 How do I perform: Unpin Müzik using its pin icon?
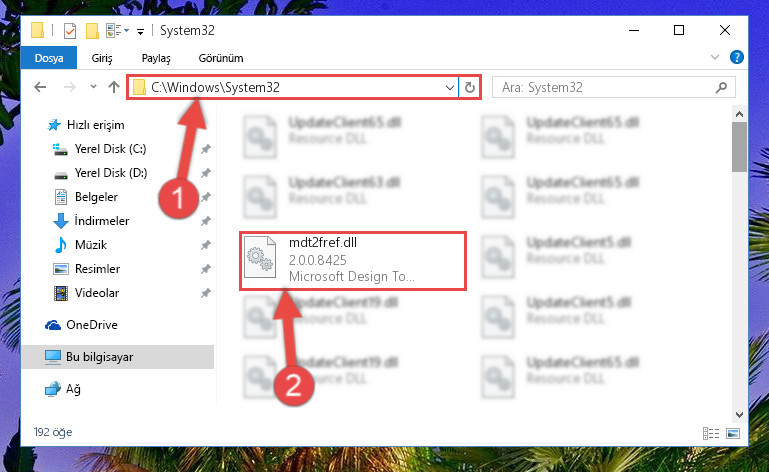pyautogui.click(x=206, y=245)
